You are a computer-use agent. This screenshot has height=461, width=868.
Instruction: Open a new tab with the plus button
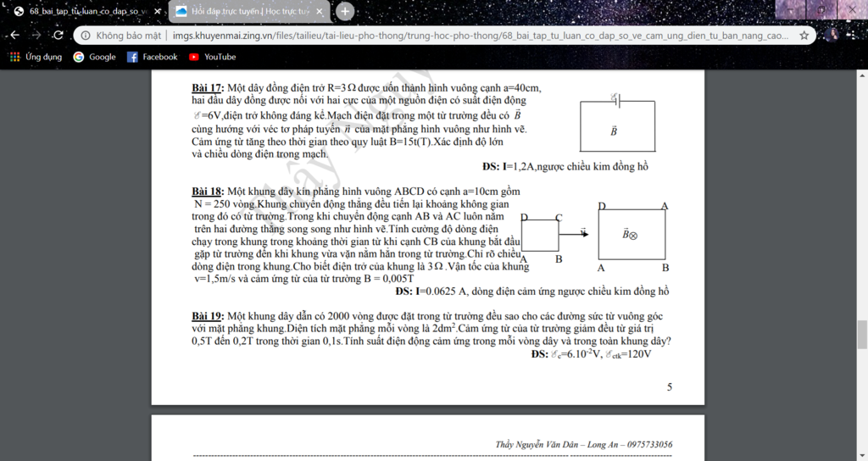(345, 11)
